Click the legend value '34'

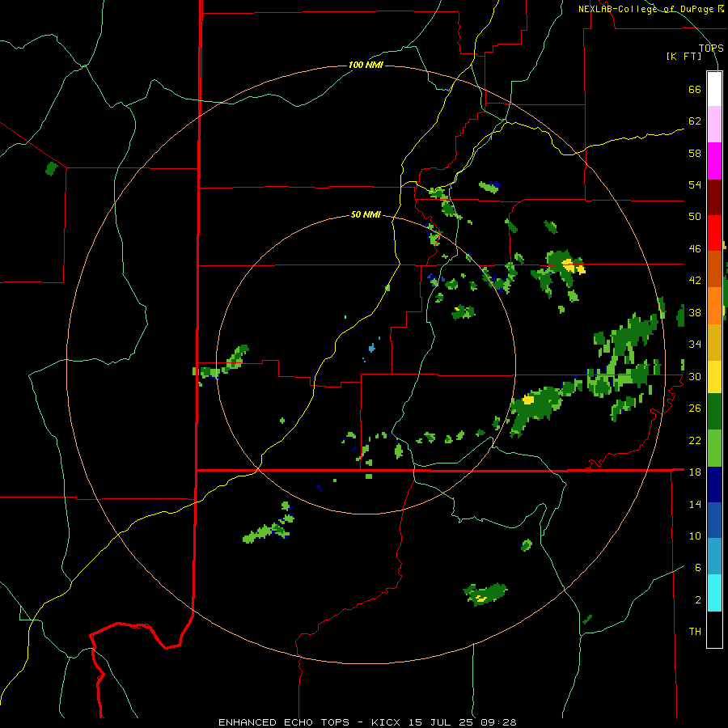695,345
